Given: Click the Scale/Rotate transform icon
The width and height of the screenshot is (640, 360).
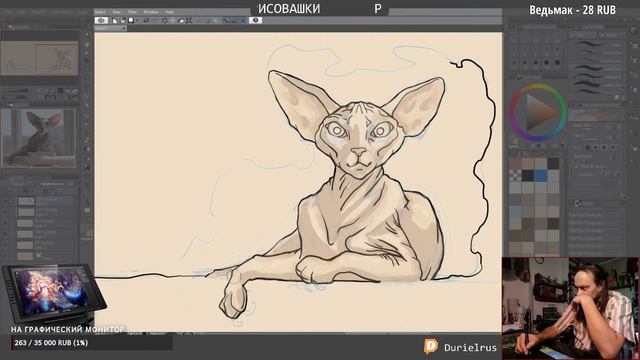Looking at the screenshot, I should pos(189,20).
